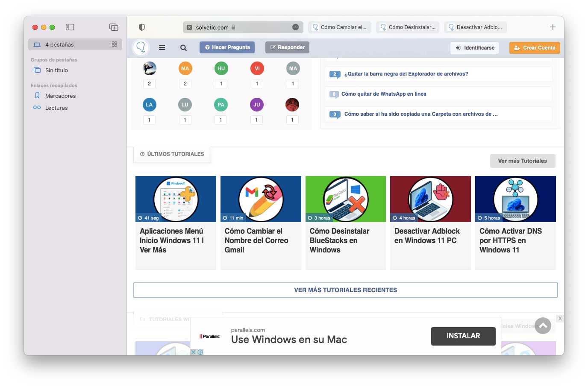
Task: Open Lecturas reading list
Action: tap(56, 108)
